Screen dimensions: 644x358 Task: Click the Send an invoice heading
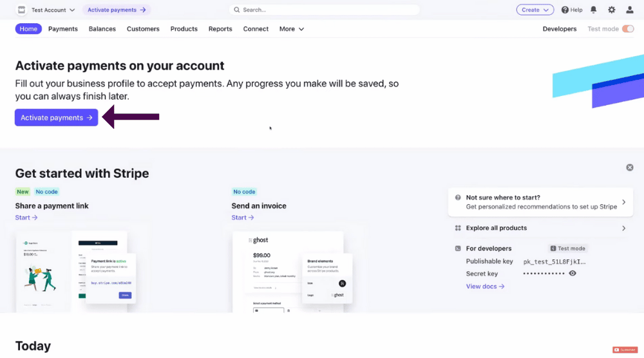(x=259, y=206)
